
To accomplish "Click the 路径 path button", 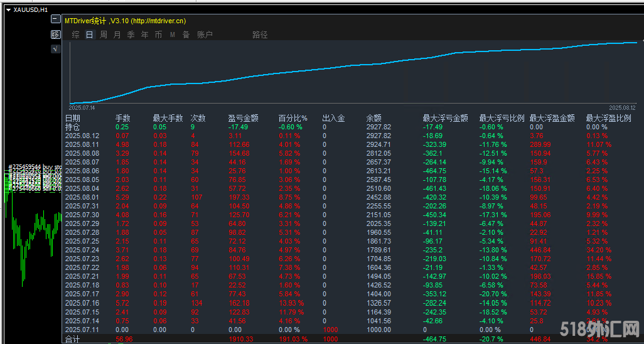I will click(260, 35).
